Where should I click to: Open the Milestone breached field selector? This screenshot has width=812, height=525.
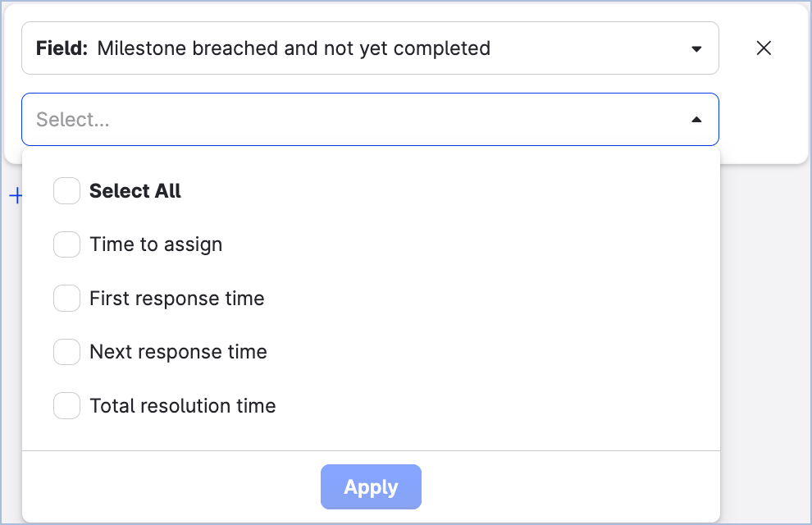pyautogui.click(x=370, y=48)
